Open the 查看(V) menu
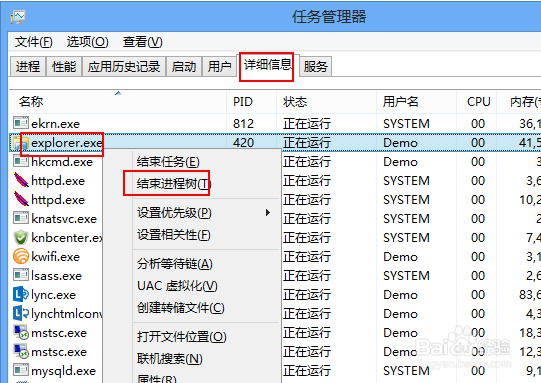The width and height of the screenshot is (541, 383). (x=142, y=42)
